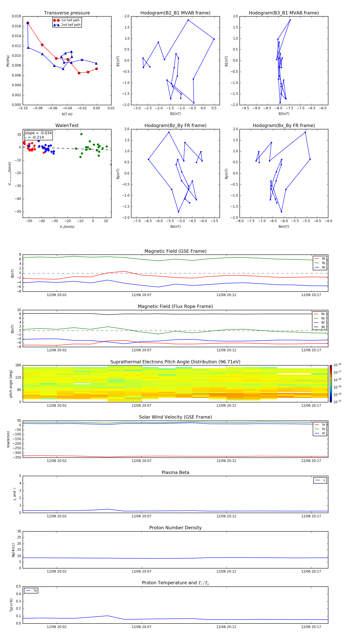Click the Hodogram(B2_B1 MVAB frame) title
This screenshot has height=644, width=351.
(x=175, y=13)
